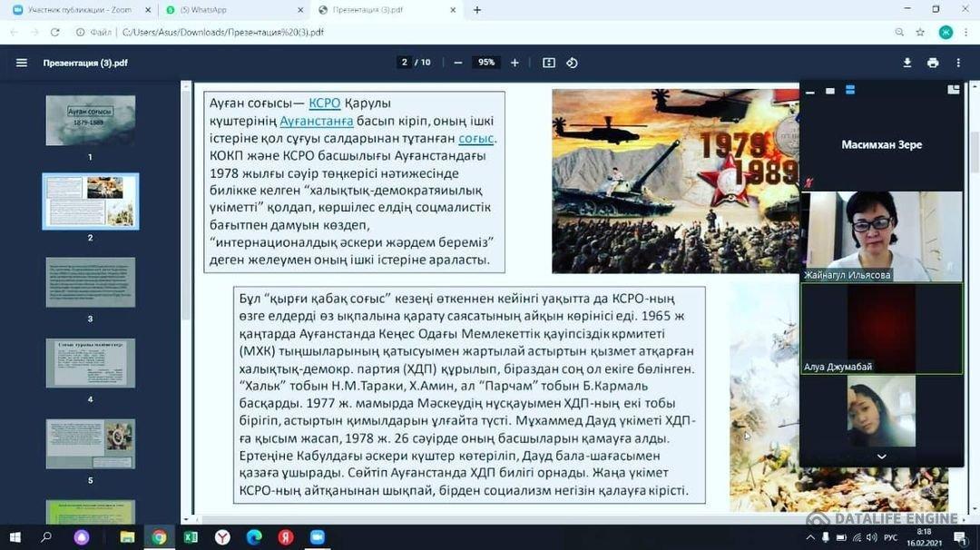
Task: Switch Zoom to gallery view
Action: pos(849,91)
